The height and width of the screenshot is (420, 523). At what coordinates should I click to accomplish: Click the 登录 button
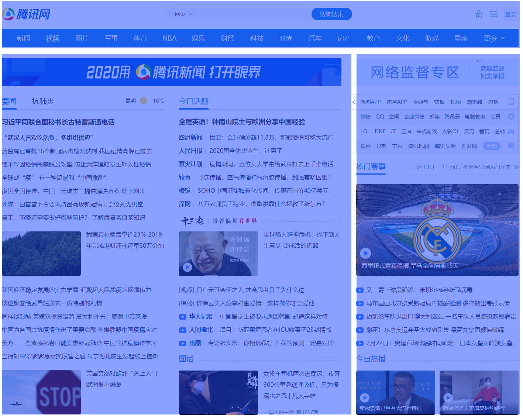pos(510,14)
